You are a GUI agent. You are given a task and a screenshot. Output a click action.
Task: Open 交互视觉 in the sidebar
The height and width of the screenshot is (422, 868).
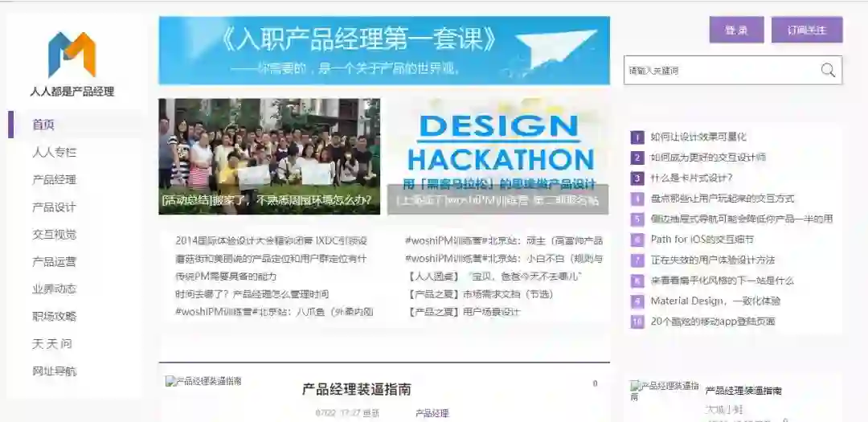point(55,234)
